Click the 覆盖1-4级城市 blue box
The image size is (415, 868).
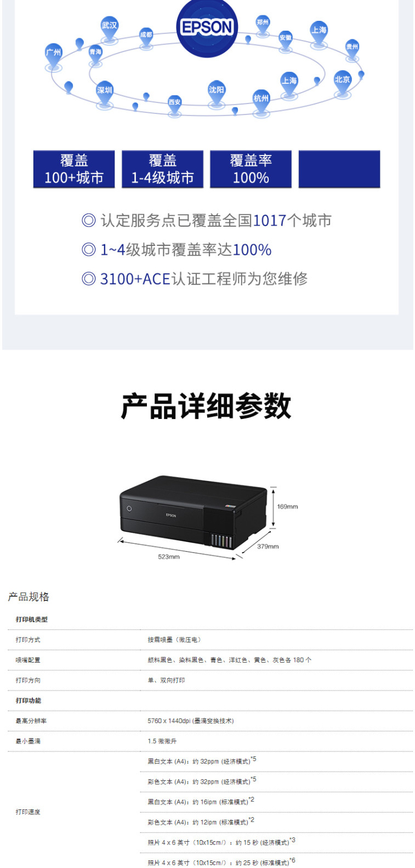[162, 169]
